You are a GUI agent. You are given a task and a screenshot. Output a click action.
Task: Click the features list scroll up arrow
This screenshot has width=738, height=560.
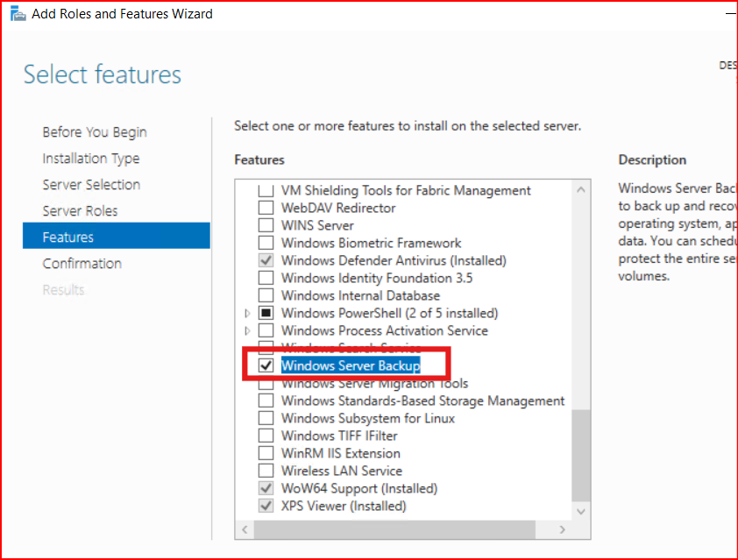580,190
